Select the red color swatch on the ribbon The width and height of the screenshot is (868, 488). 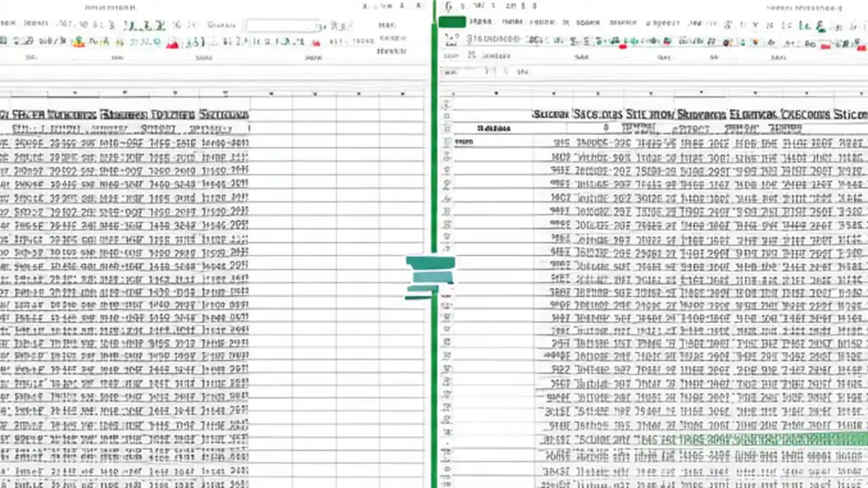(624, 47)
